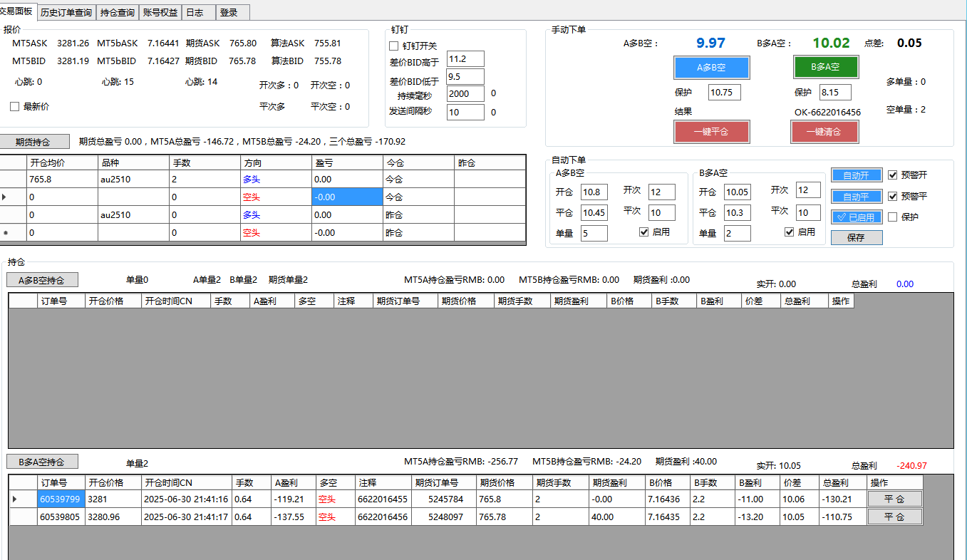Click 平仓 for order 60539805
967x560 pixels.
click(894, 517)
